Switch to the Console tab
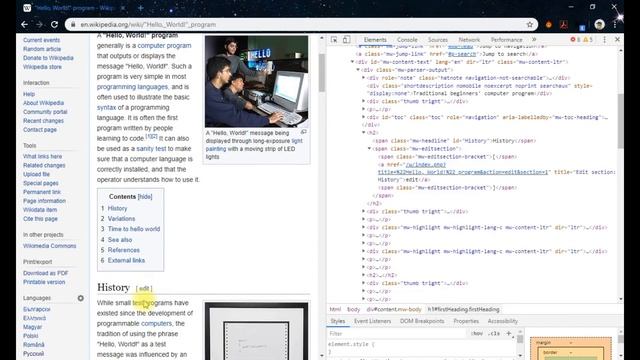The width and height of the screenshot is (640, 360). (x=407, y=40)
